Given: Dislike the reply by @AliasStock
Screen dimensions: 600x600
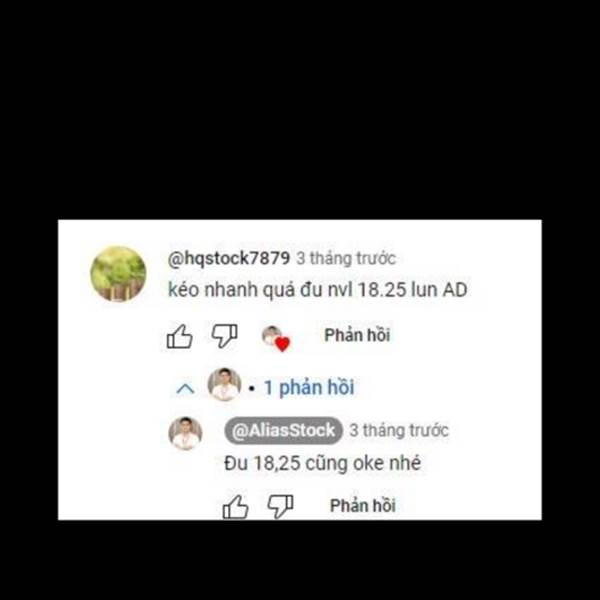Looking at the screenshot, I should coord(280,507).
